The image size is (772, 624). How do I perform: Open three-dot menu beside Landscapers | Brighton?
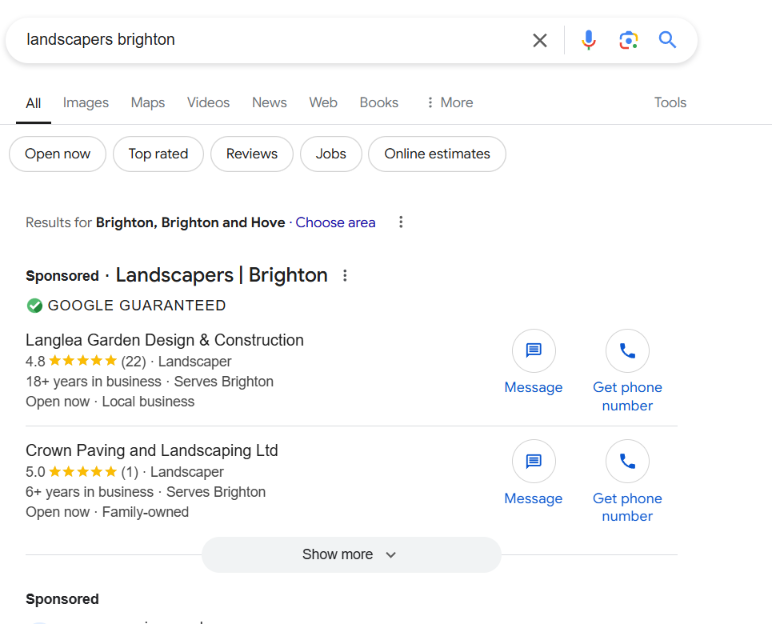pyautogui.click(x=345, y=276)
